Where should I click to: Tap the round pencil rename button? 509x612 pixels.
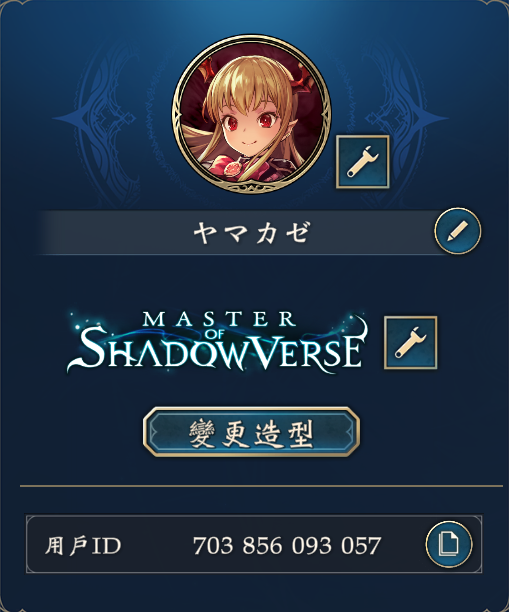[457, 231]
